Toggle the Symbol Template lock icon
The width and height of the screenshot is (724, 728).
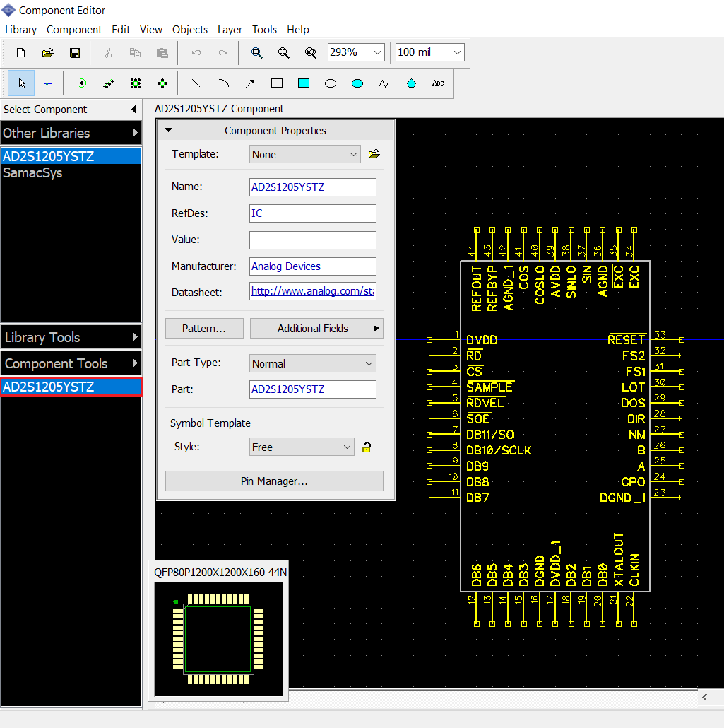pyautogui.click(x=367, y=447)
